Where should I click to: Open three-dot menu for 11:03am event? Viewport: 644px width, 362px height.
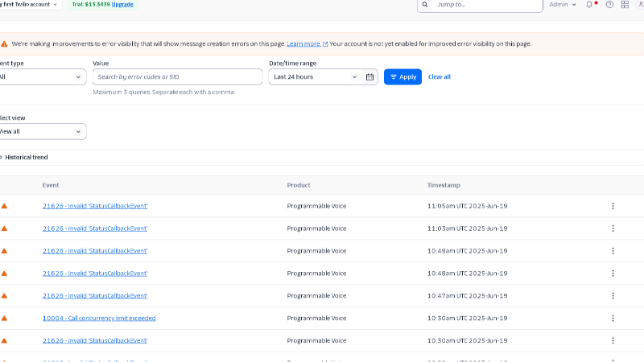(613, 228)
